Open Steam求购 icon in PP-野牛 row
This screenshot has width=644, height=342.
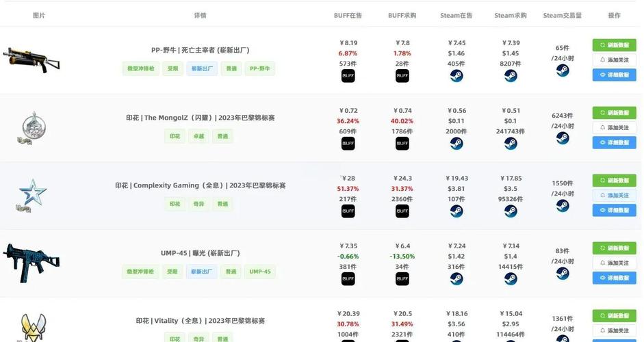coord(511,76)
